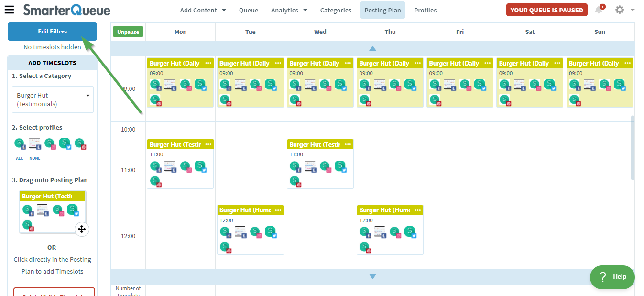Image resolution: width=644 pixels, height=296 pixels.
Task: Click the Sat column header
Action: pyautogui.click(x=530, y=32)
